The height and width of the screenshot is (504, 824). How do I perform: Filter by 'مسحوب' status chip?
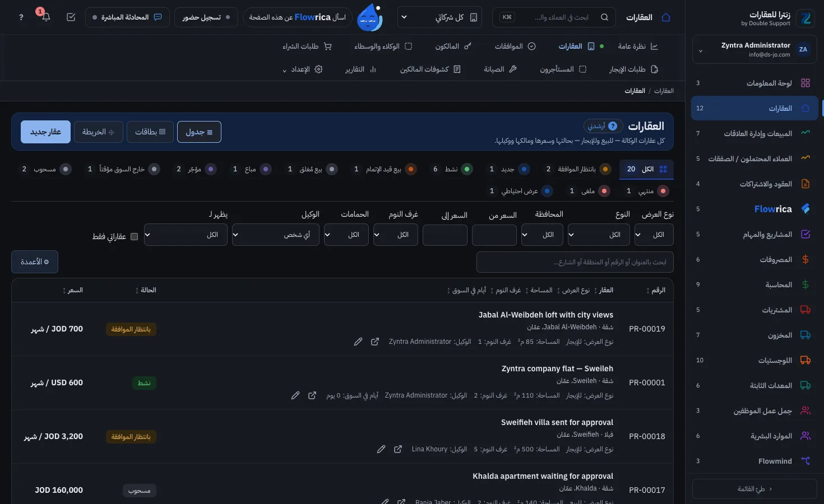tap(45, 169)
